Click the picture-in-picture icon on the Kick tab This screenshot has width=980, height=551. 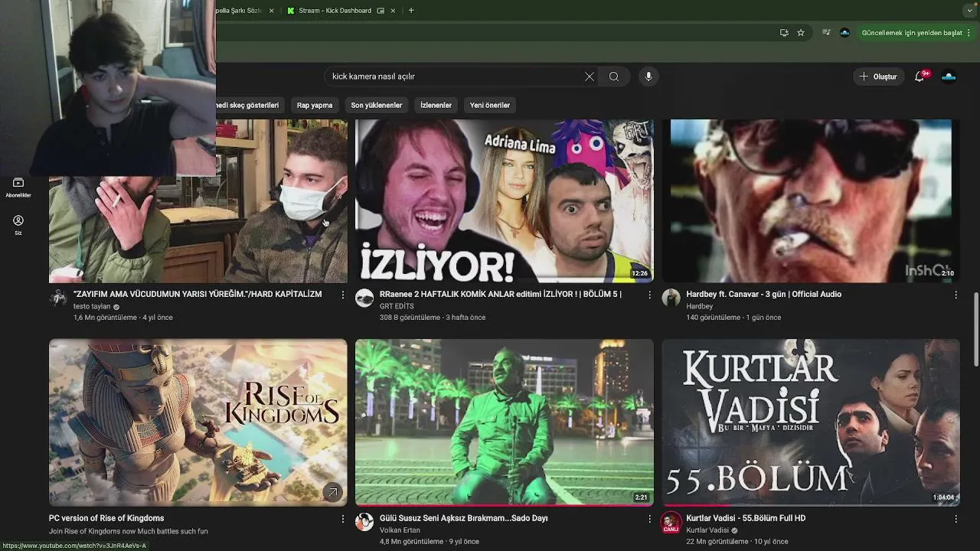(x=381, y=11)
